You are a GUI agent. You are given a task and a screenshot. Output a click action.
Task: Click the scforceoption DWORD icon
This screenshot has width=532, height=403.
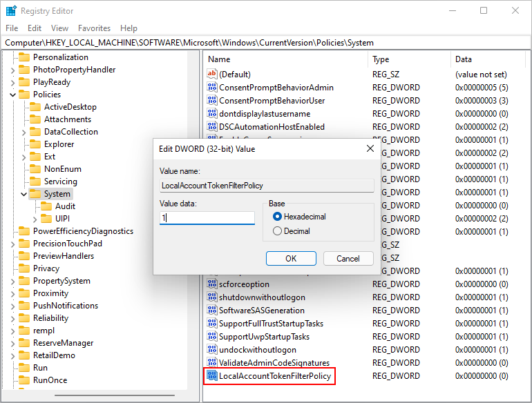click(211, 284)
